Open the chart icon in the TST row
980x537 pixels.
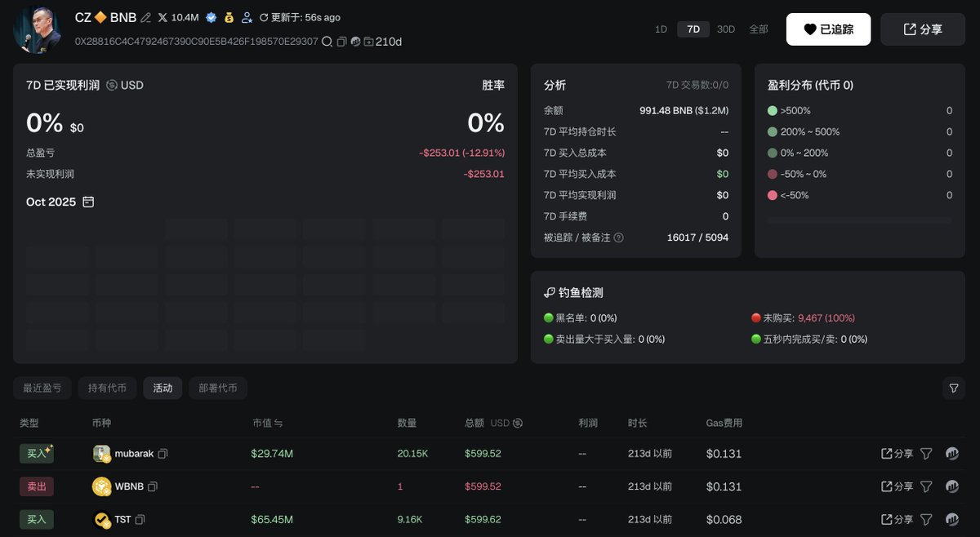pyautogui.click(x=951, y=519)
